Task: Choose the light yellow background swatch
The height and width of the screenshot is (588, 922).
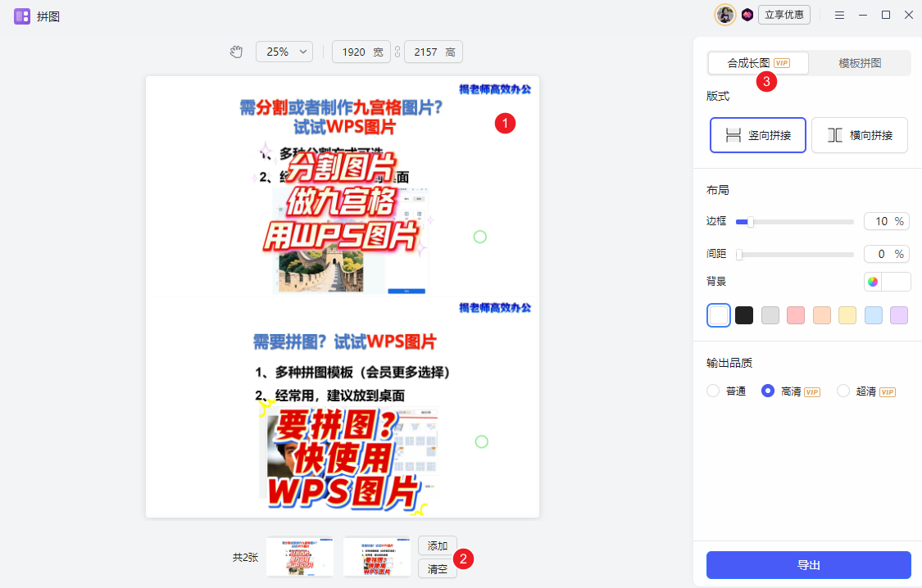Action: [x=847, y=315]
